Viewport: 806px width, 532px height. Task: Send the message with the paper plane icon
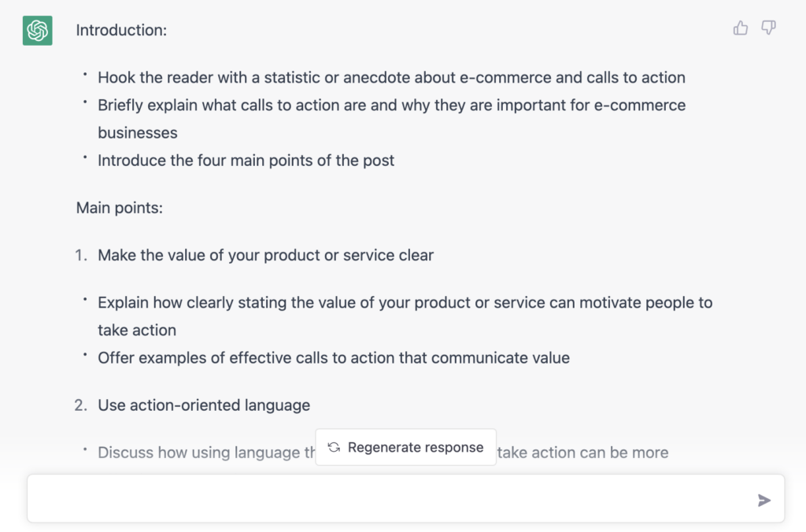[x=763, y=501]
